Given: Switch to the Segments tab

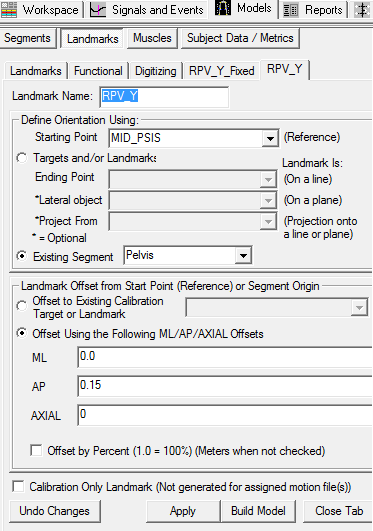Looking at the screenshot, I should (x=27, y=38).
